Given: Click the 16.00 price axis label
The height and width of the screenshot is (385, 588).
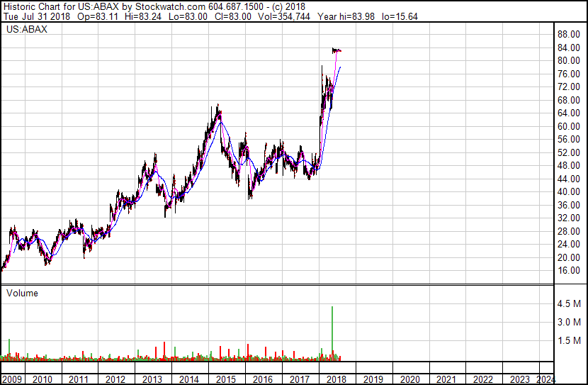Looking at the screenshot, I should click(x=568, y=270).
